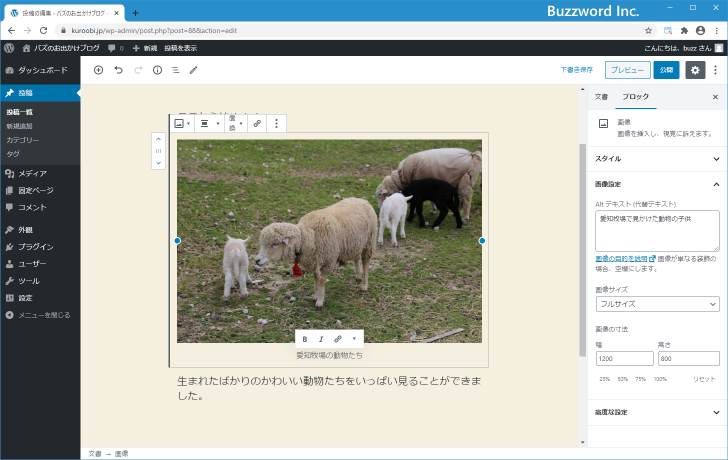Open image alignment dropdown
The height and width of the screenshot is (460, 728).
pos(208,123)
